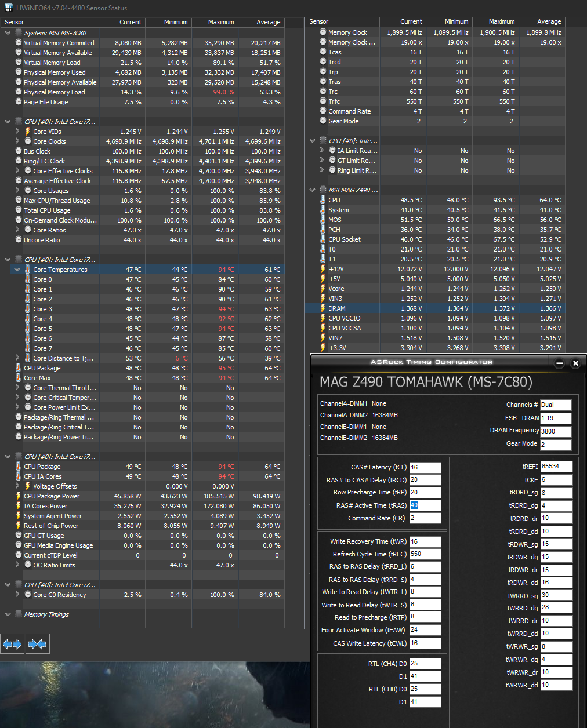
Task: Click the Core 3 thermometer icon
Action: pyautogui.click(x=27, y=309)
